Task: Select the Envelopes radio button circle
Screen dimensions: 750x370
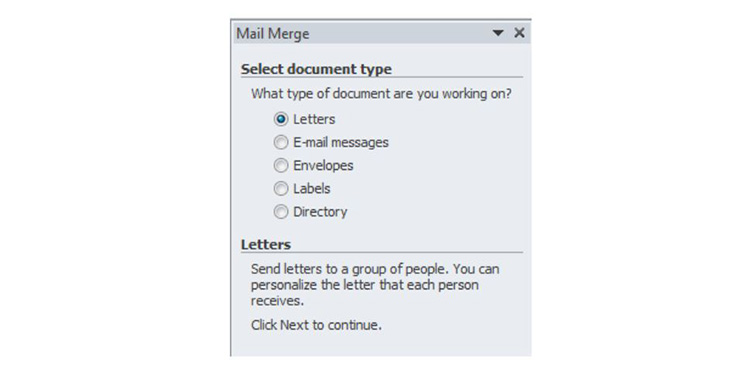Action: coord(281,165)
